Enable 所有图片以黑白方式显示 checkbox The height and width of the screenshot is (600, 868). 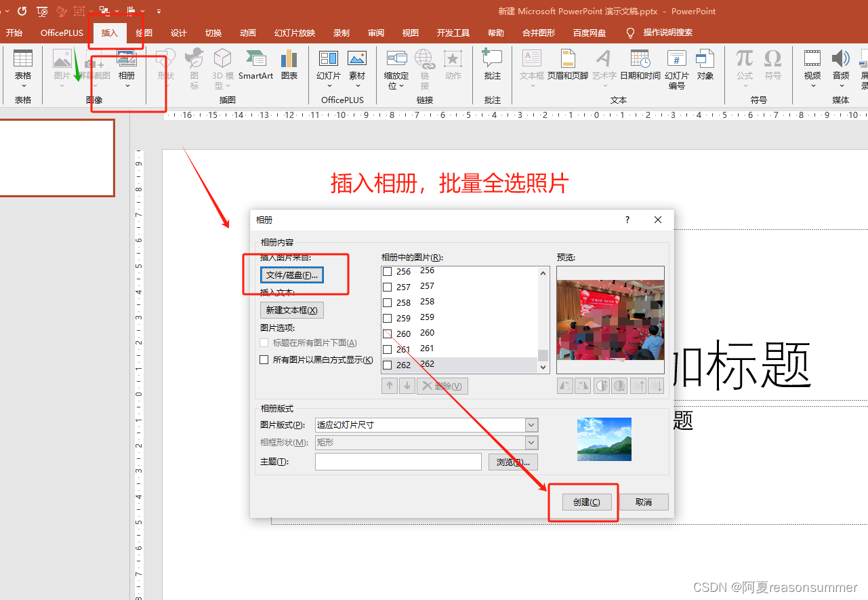coord(264,360)
